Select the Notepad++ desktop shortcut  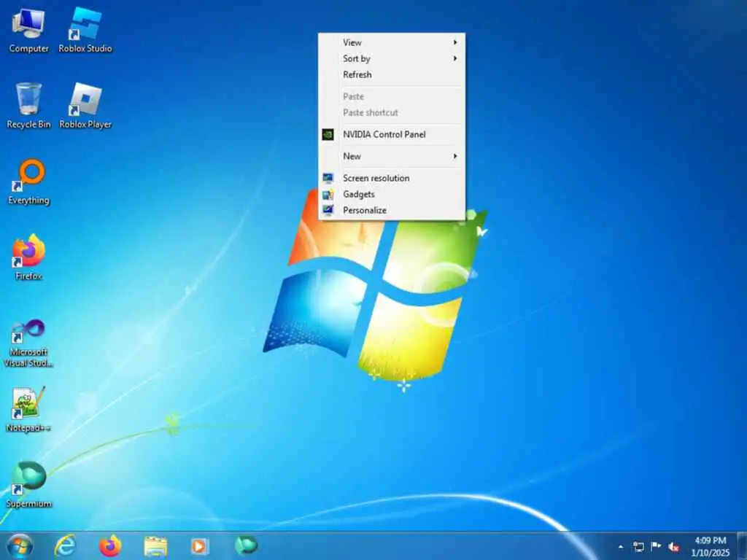coord(28,410)
